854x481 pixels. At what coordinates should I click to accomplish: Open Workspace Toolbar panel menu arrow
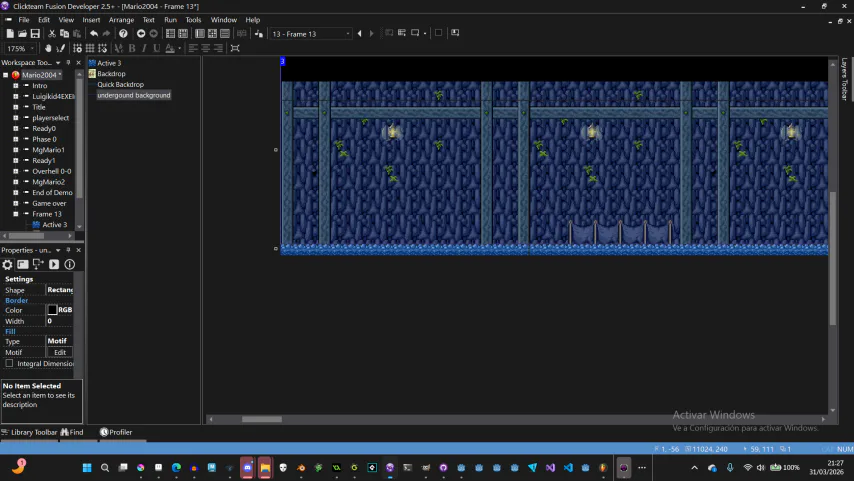pyautogui.click(x=58, y=63)
